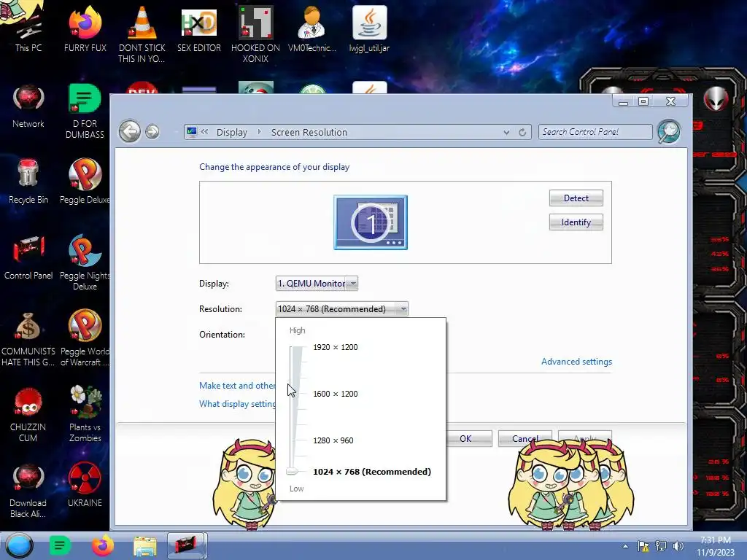Open Make text and other link
The width and height of the screenshot is (747, 560).
[x=237, y=385]
